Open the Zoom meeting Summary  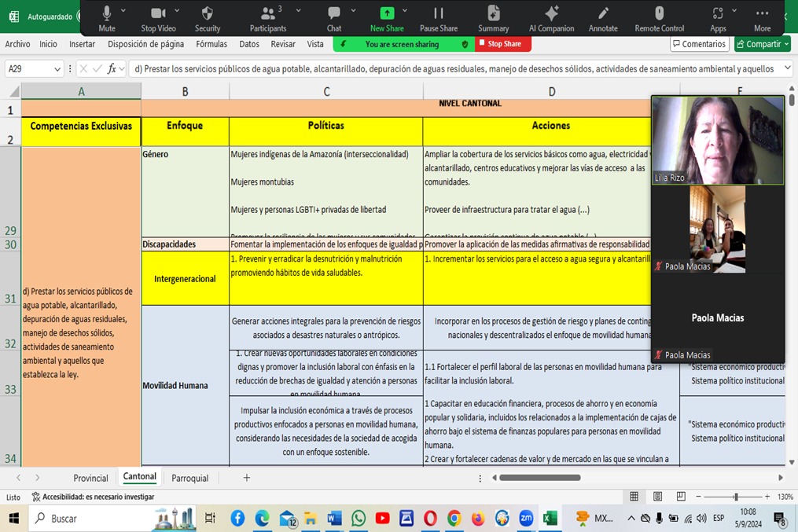[x=493, y=19]
